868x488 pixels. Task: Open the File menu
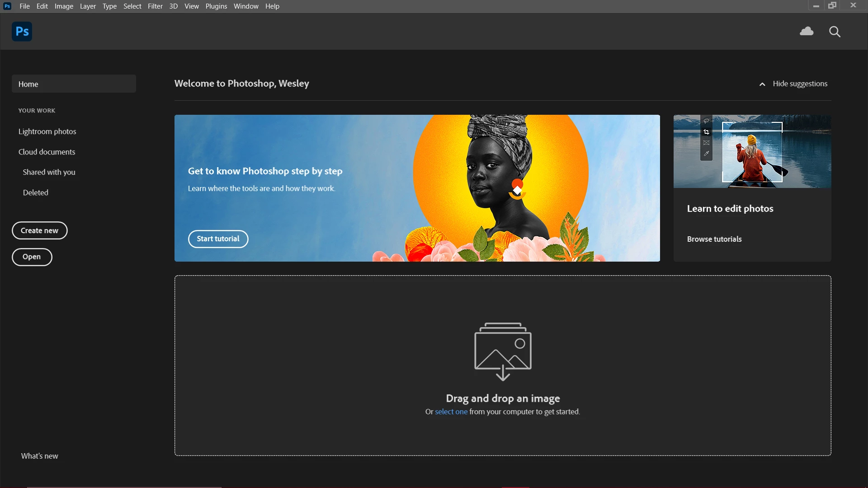pyautogui.click(x=24, y=6)
